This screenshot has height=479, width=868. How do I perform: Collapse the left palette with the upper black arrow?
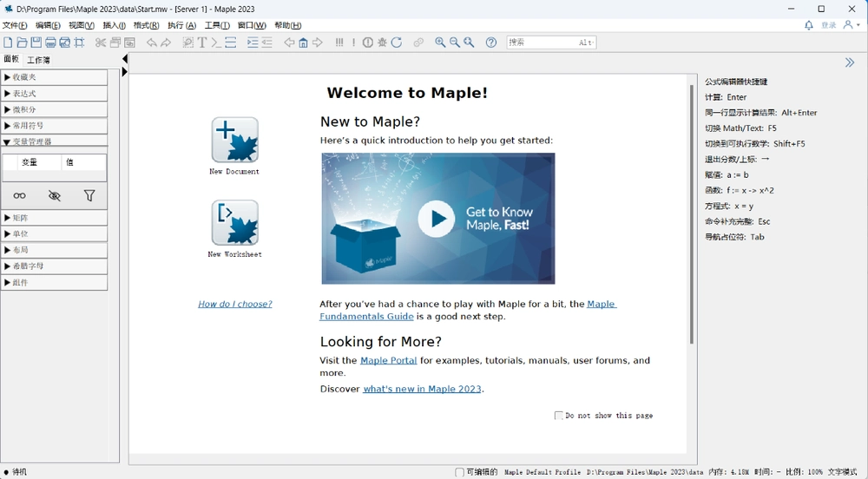[x=124, y=59]
